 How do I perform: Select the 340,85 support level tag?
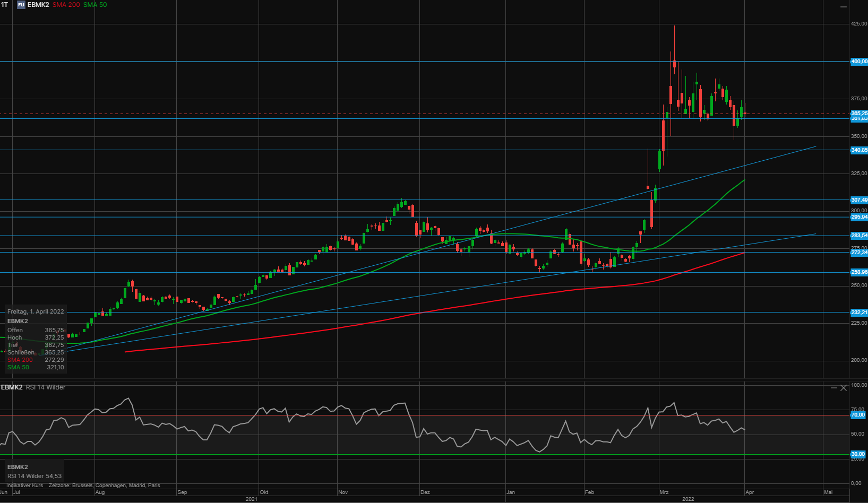click(x=859, y=150)
